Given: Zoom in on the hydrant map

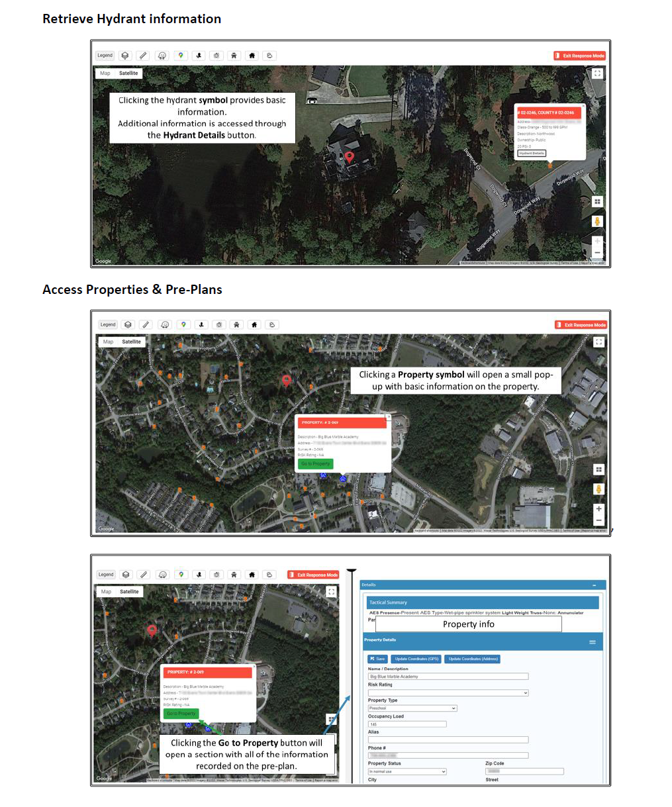Looking at the screenshot, I should click(597, 242).
